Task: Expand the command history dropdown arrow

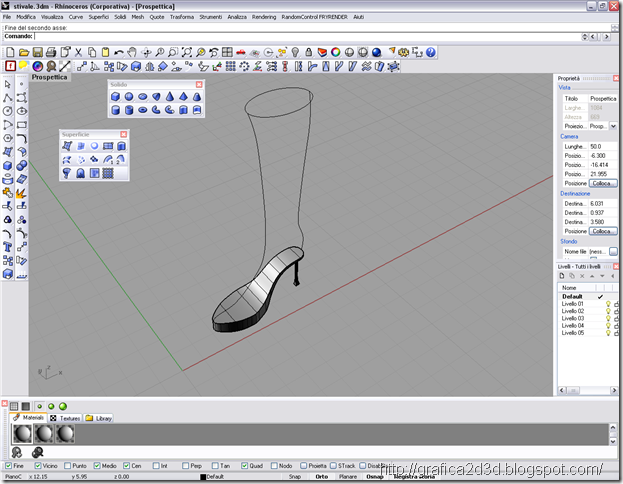Action: click(x=584, y=37)
